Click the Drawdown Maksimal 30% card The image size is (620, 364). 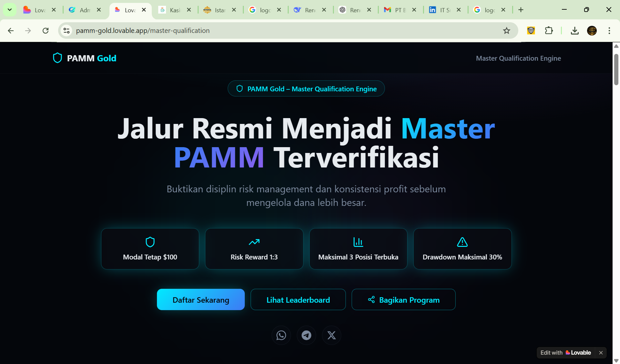point(462,249)
